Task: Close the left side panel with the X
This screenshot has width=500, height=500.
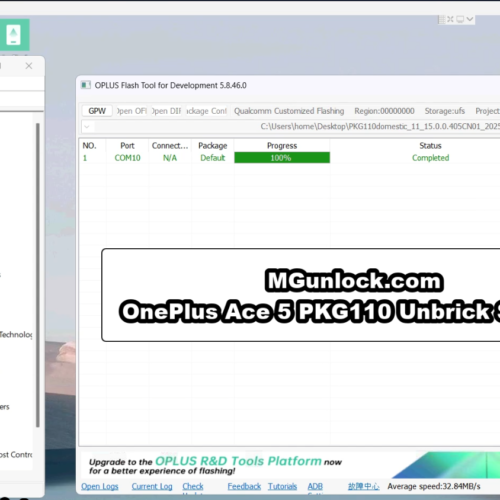Action: point(29,66)
